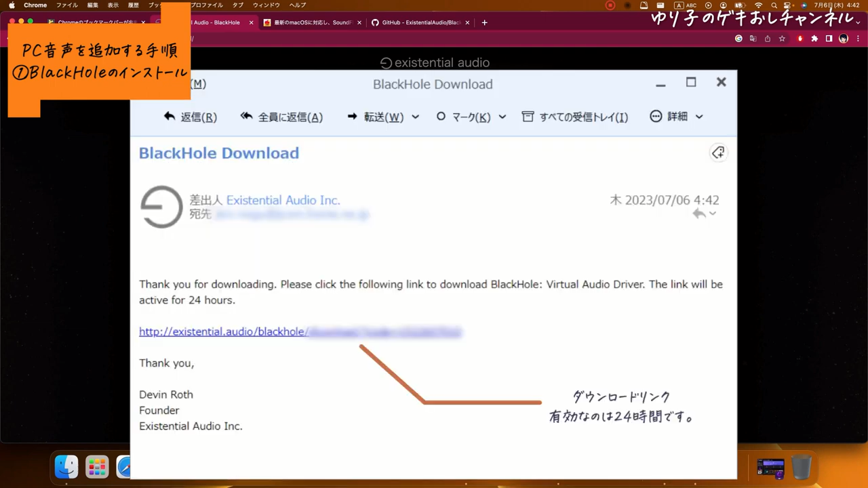This screenshot has width=868, height=488.
Task: Click sender name Existential Audio Inc.
Action: click(283, 200)
